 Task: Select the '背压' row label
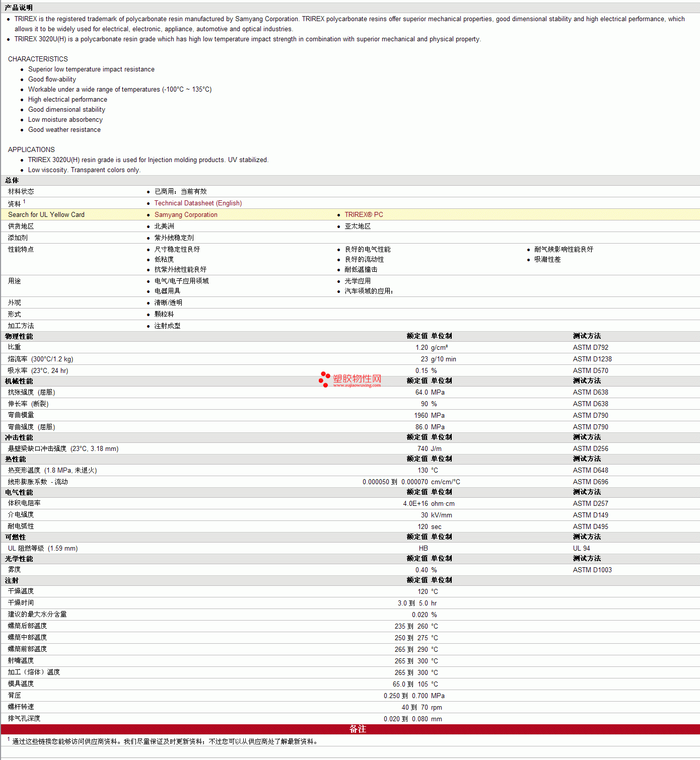[x=14, y=696]
